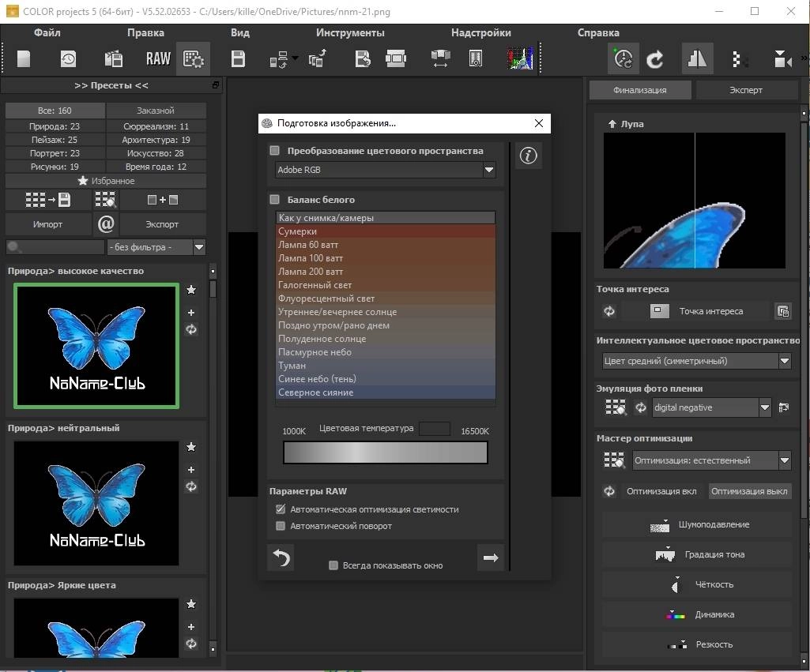Click the undo arrow in dialog
Screen dimensions: 810x672
[281, 557]
